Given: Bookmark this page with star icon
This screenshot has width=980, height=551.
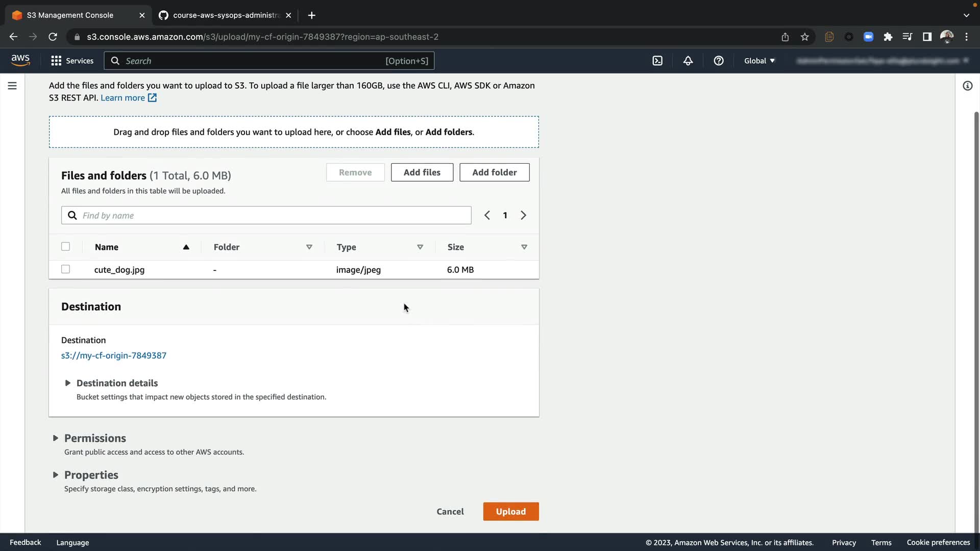Looking at the screenshot, I should (x=805, y=37).
